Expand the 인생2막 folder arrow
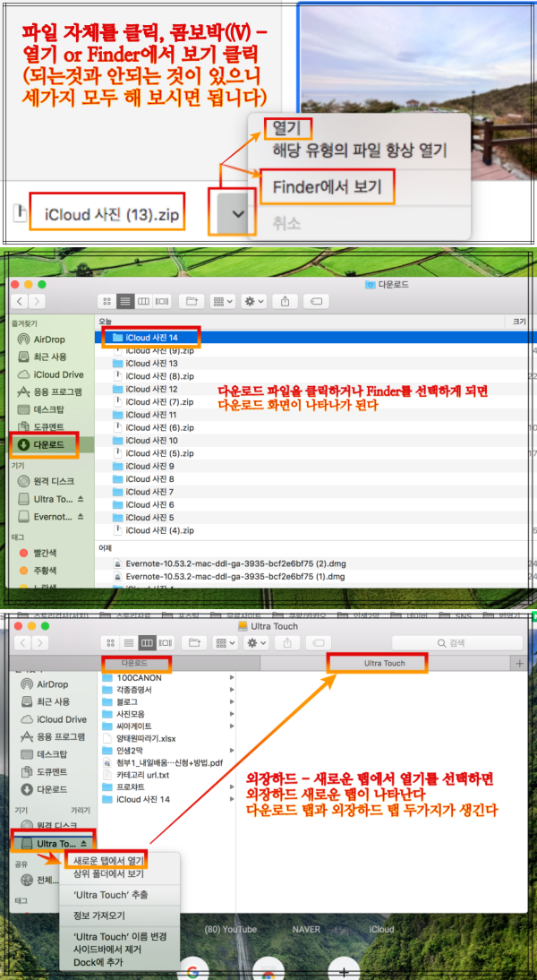 tap(232, 750)
